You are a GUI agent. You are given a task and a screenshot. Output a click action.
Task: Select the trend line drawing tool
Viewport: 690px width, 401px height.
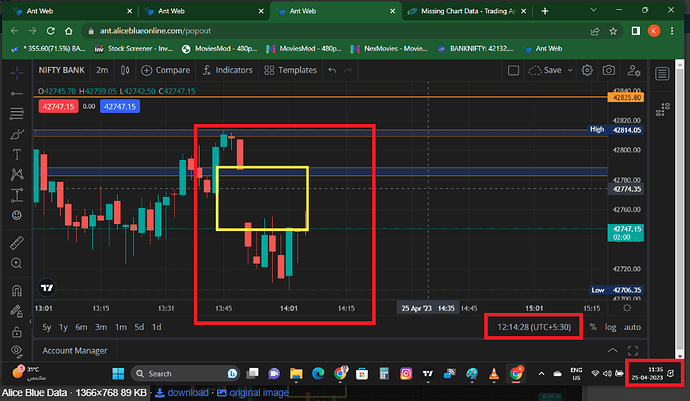point(17,93)
